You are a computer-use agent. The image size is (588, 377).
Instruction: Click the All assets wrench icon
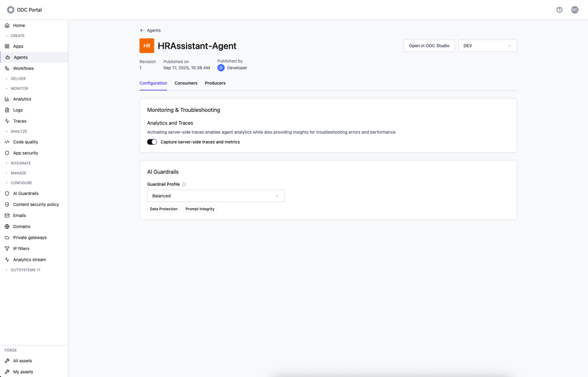coord(7,361)
